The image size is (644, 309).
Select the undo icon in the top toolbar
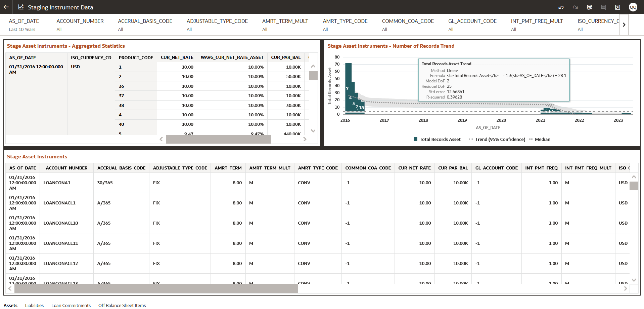click(561, 7)
